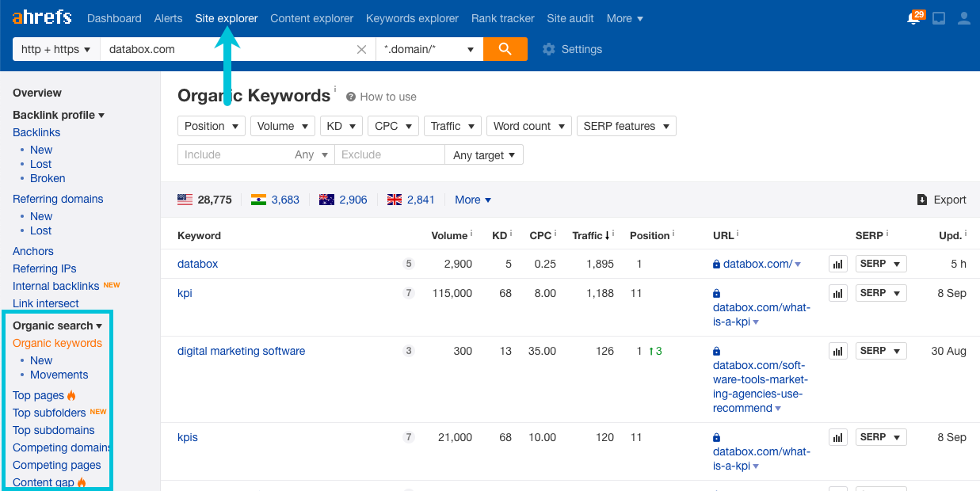The height and width of the screenshot is (491, 980).
Task: Open SERP dropdown for kpi row
Action: (881, 293)
